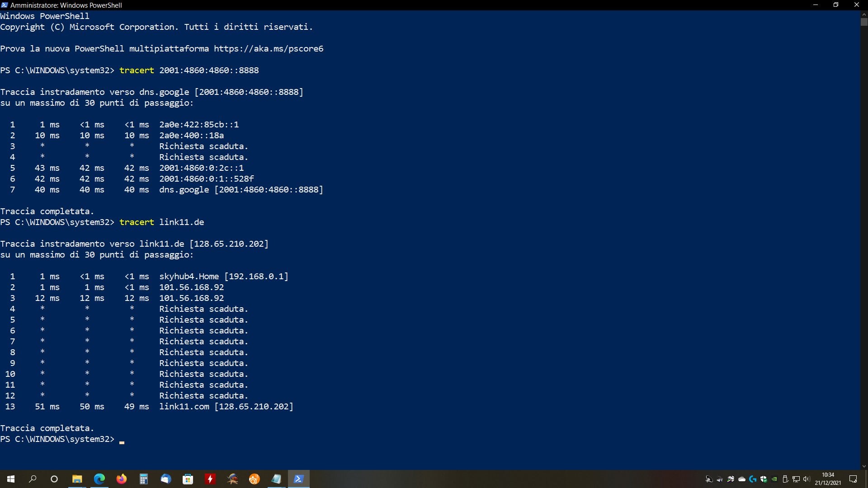Launch Firefox from the taskbar
This screenshot has height=488, width=868.
click(121, 479)
